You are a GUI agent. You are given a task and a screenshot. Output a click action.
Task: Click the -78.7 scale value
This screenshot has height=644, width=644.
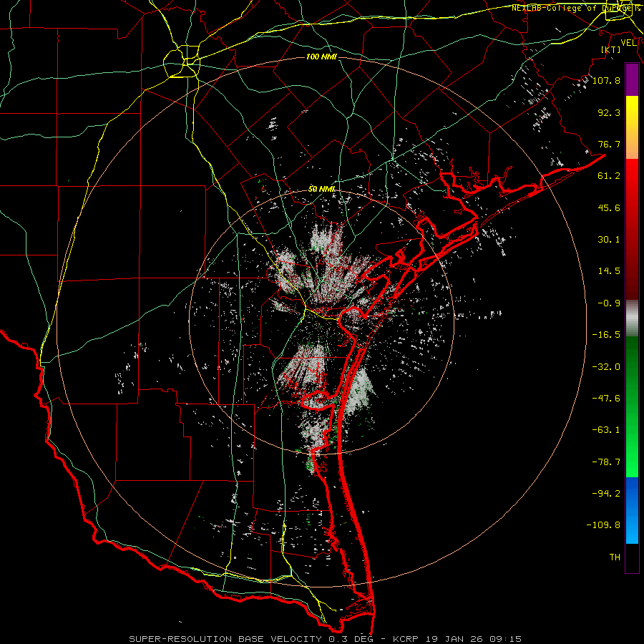pyautogui.click(x=606, y=462)
